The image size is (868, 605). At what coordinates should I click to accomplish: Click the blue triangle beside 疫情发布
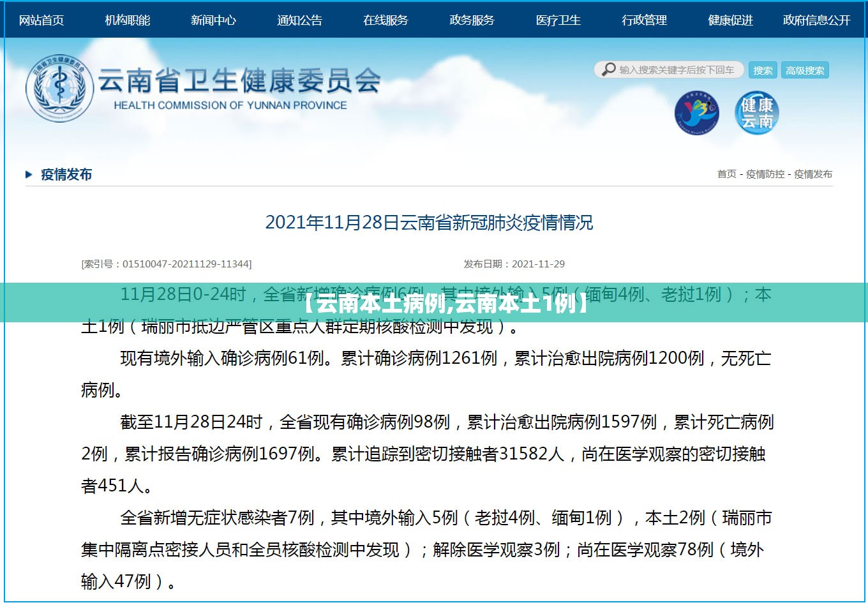click(29, 174)
